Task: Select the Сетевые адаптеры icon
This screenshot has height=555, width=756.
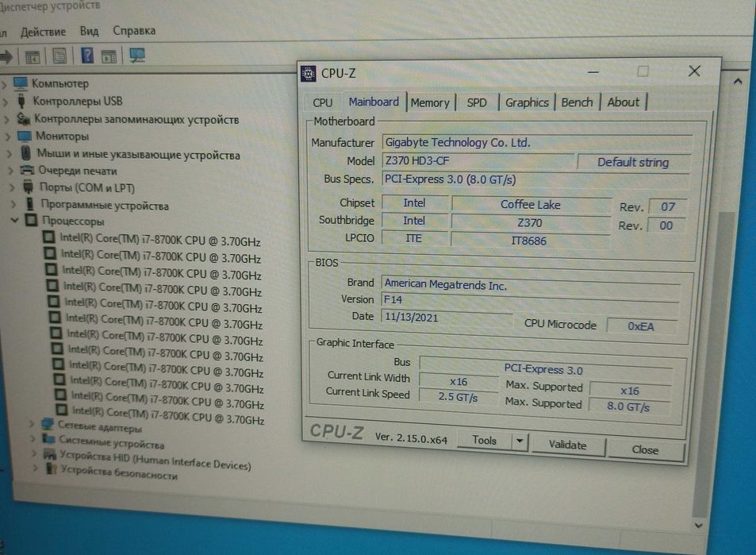Action: (x=48, y=424)
